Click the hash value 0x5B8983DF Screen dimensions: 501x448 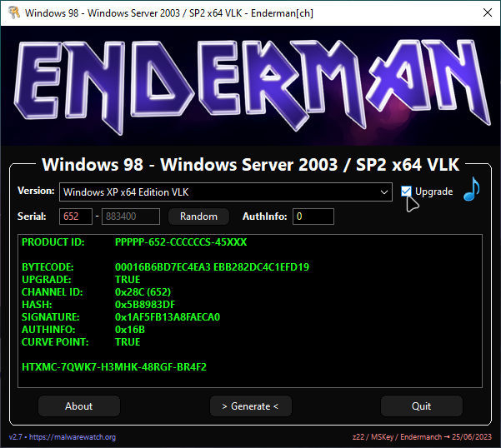coord(145,305)
